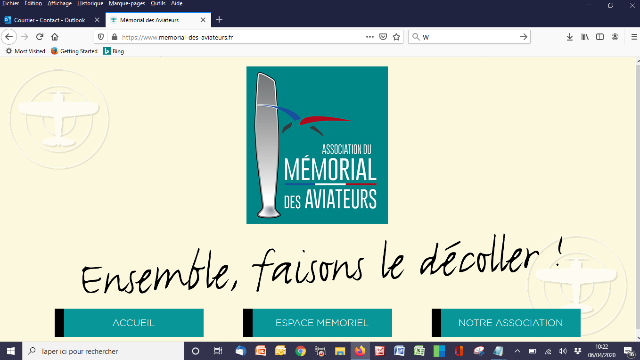Click the Firefox taskbar icon
Viewport: 640px width, 360px height.
point(360,351)
